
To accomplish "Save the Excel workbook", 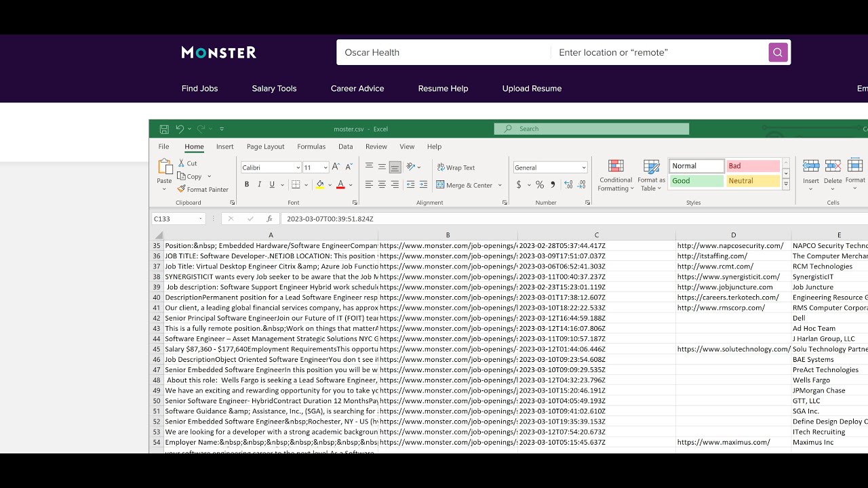I will (x=164, y=129).
